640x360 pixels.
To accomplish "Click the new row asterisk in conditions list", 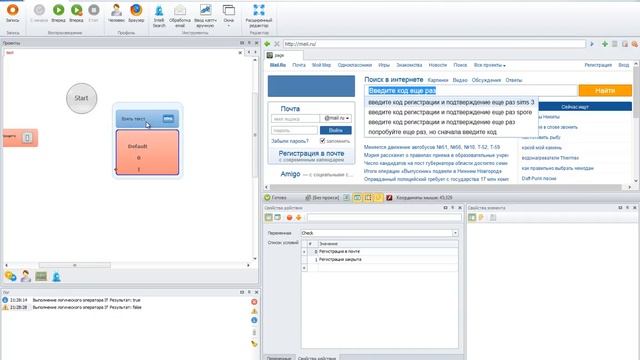I will (304, 268).
